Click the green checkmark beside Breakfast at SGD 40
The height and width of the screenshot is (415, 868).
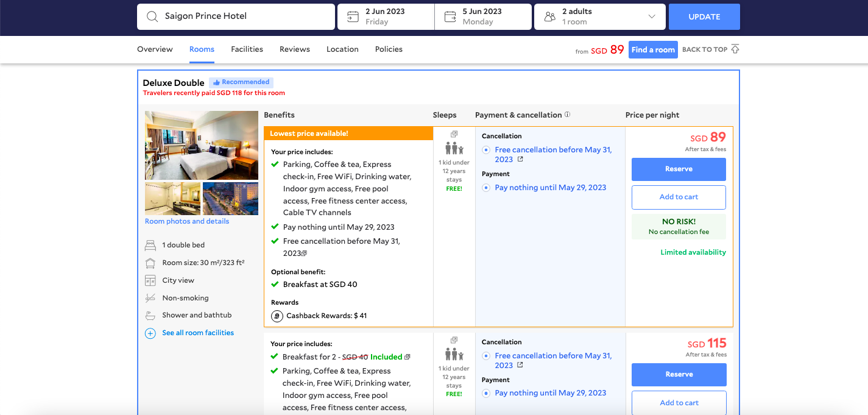pyautogui.click(x=275, y=284)
